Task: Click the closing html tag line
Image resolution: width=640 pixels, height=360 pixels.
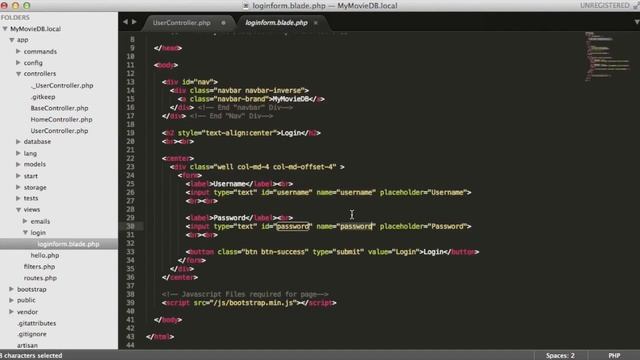Action: [160, 337]
